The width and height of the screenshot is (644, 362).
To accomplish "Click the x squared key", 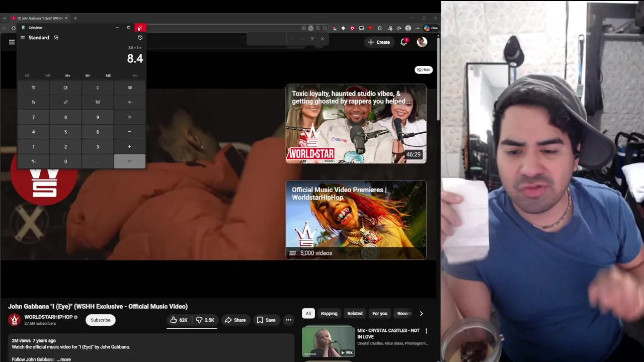I will pyautogui.click(x=65, y=102).
